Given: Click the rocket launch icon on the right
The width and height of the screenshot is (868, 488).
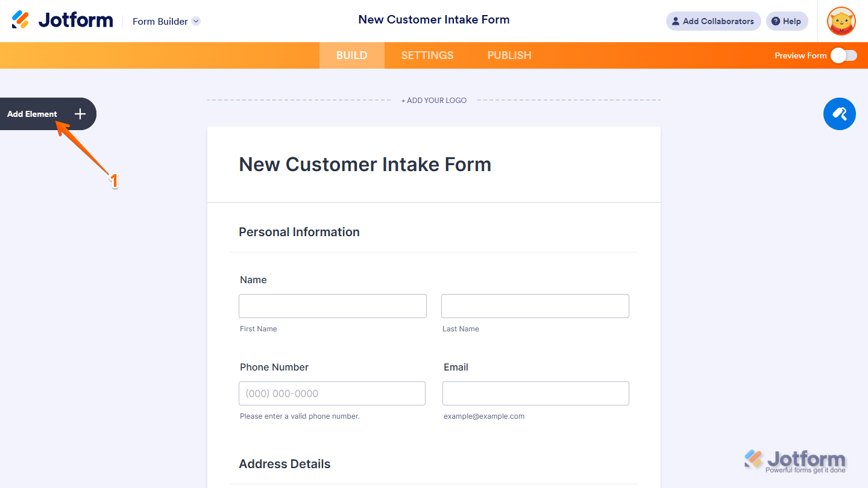Looking at the screenshot, I should pyautogui.click(x=839, y=114).
